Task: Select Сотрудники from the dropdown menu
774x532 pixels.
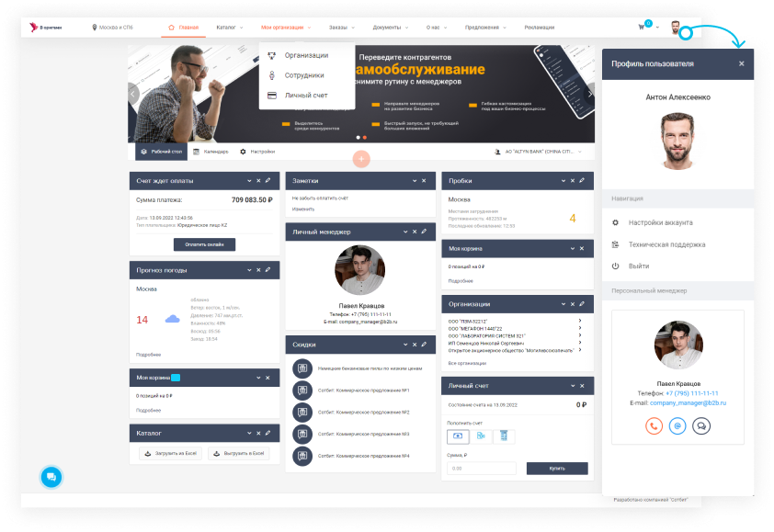Action: point(303,75)
